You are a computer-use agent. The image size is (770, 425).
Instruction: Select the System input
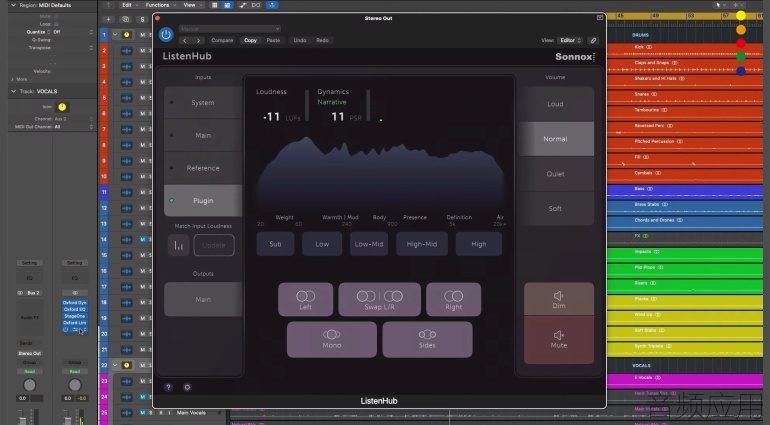pyautogui.click(x=203, y=103)
